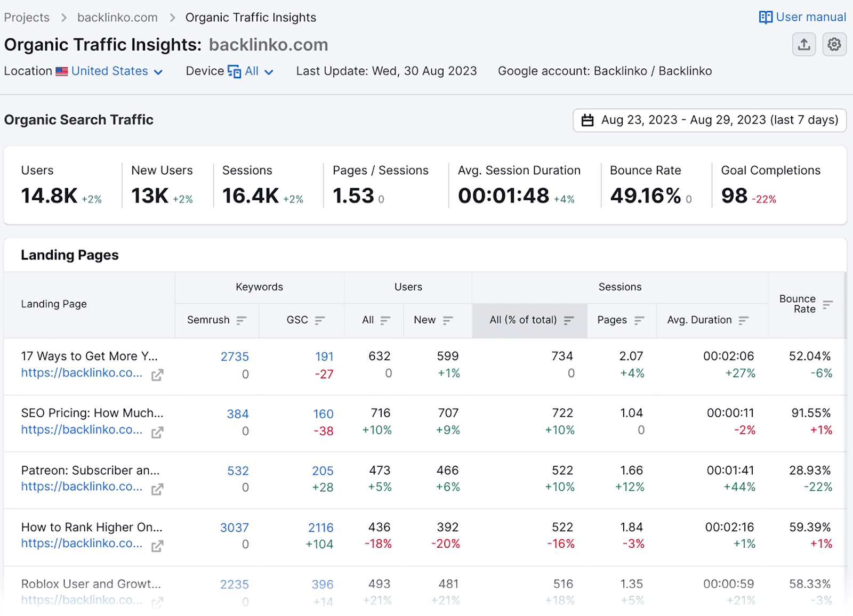
Task: Open external link for 17 Ways page
Action: [157, 375]
